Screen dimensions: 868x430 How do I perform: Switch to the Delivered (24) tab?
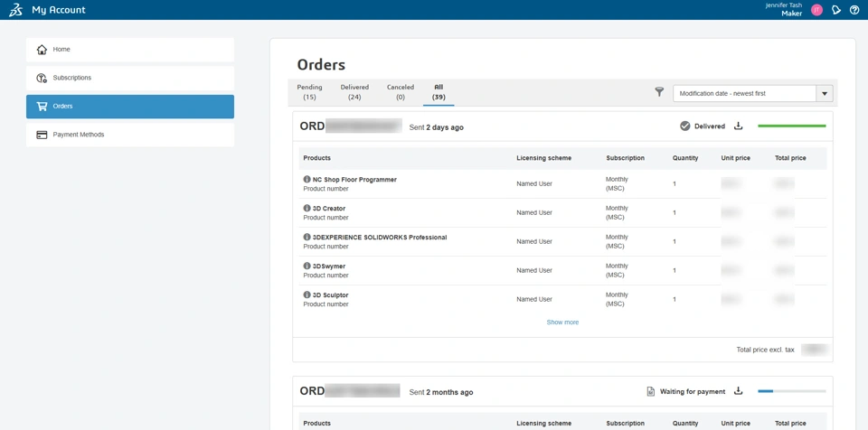pos(354,92)
